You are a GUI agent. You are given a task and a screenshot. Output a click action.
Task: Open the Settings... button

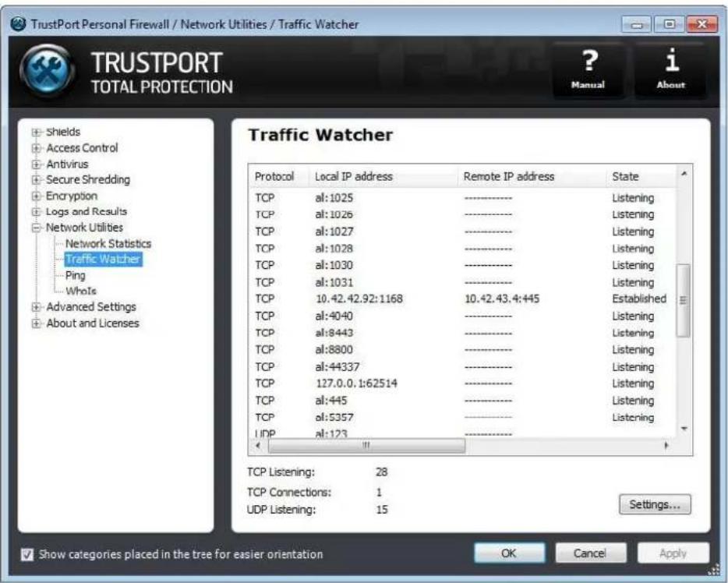(x=655, y=504)
